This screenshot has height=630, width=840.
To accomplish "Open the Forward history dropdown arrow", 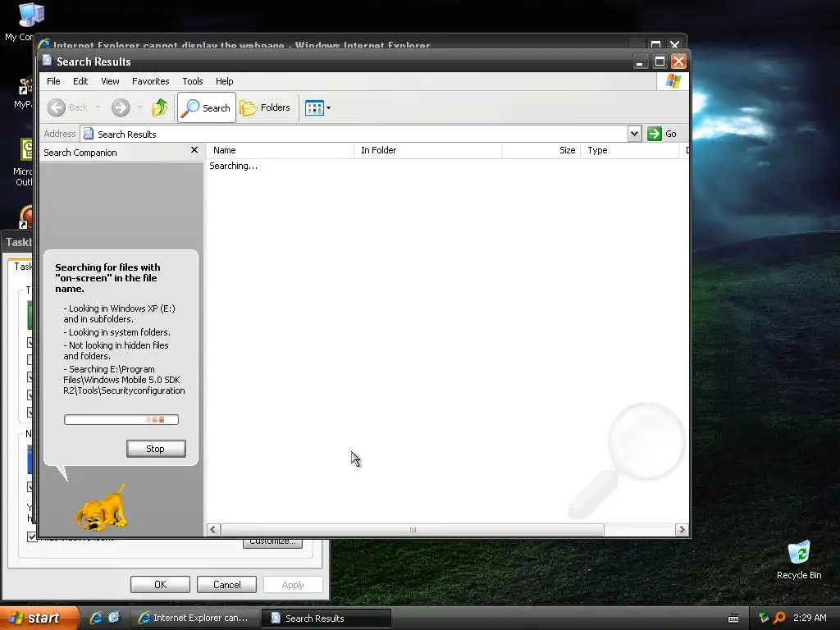I will click(140, 107).
